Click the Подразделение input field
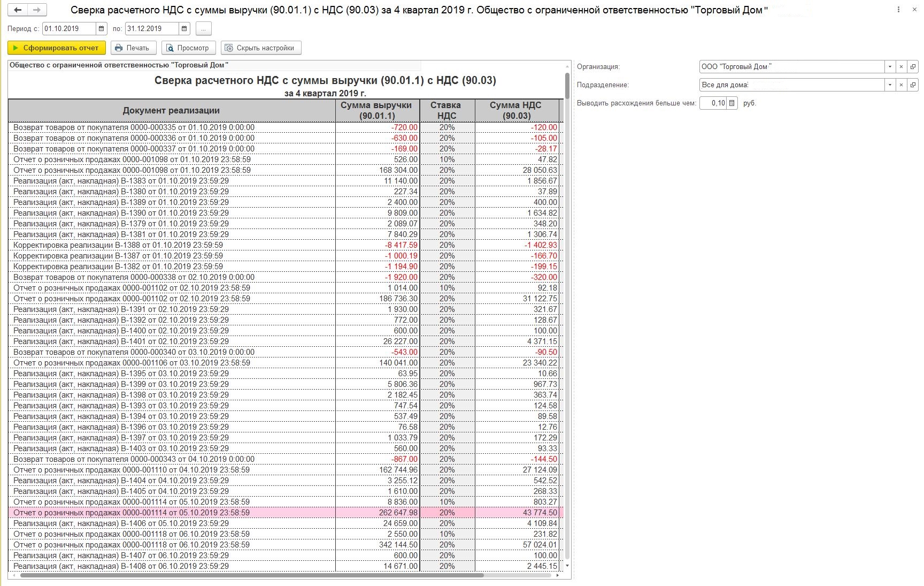The image size is (924, 586). [791, 85]
